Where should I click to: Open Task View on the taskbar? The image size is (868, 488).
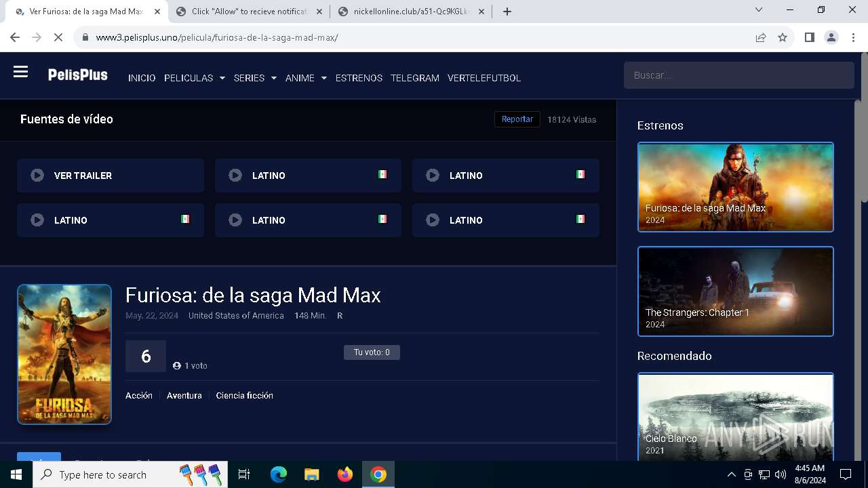point(244,474)
